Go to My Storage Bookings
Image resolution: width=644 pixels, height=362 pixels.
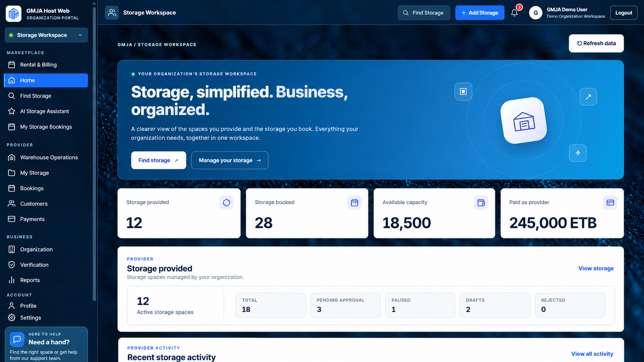(46, 127)
